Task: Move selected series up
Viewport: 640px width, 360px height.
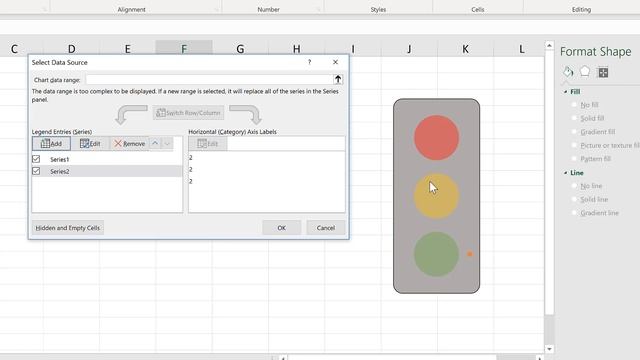Action: click(155, 143)
